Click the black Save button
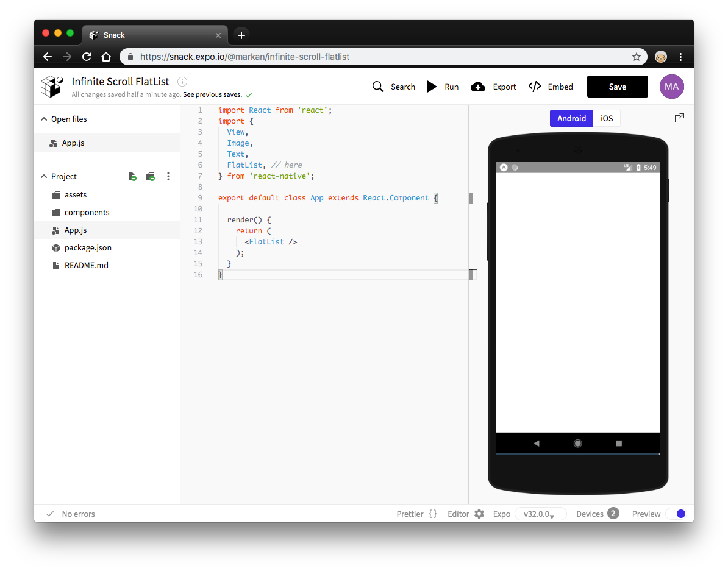Image resolution: width=728 pixels, height=571 pixels. click(617, 87)
